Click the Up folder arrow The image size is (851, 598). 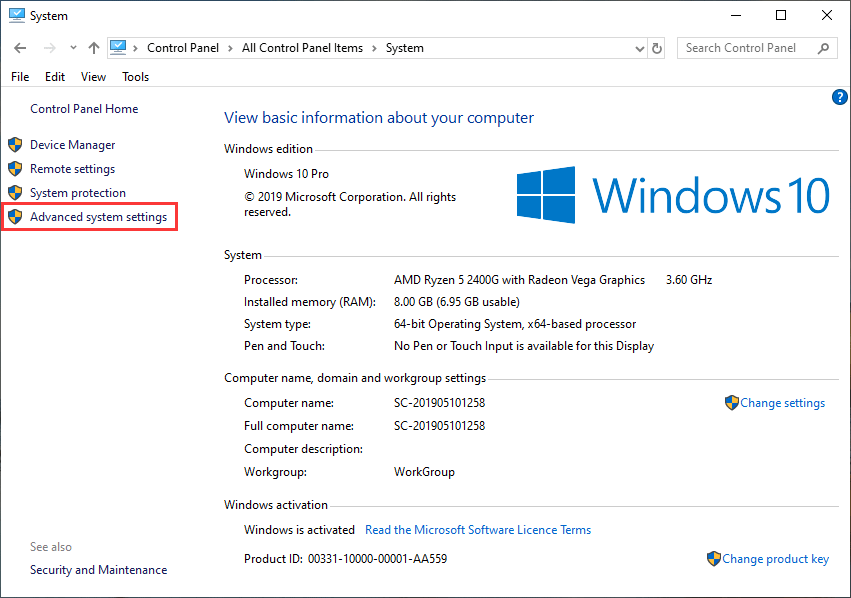coord(94,48)
